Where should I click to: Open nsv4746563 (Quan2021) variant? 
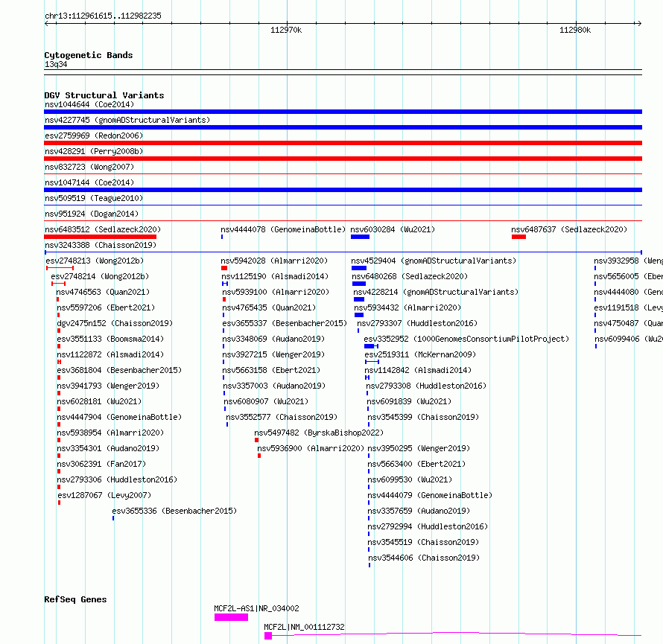(x=103, y=292)
